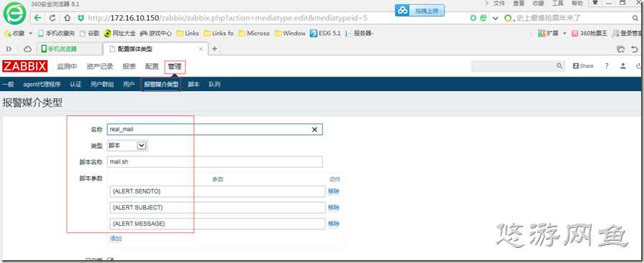Image resolution: width=644 pixels, height=263 pixels.
Task: Open 报表 Zabbix menu
Action: coord(129,66)
